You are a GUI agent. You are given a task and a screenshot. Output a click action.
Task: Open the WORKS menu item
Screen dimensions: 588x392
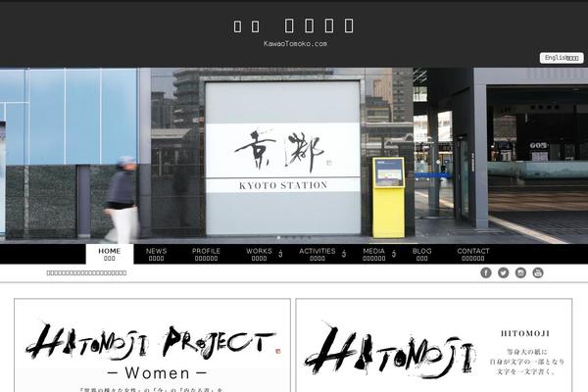(x=259, y=254)
